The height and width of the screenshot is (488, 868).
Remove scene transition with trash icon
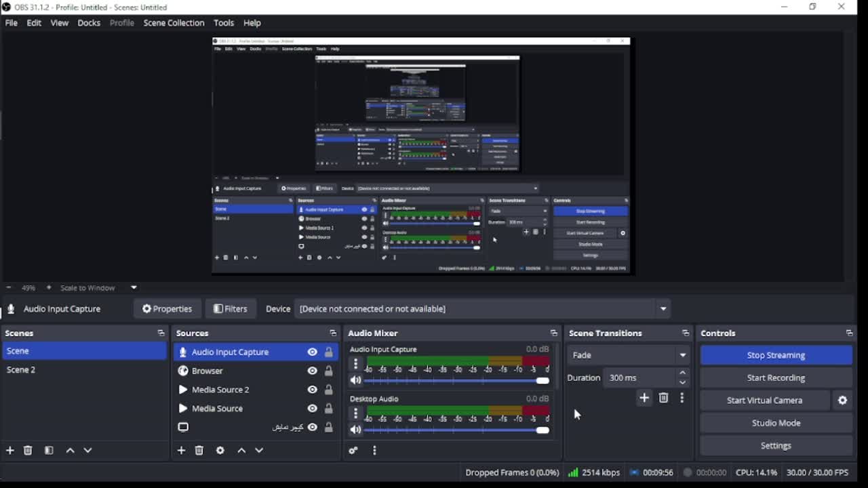pos(663,398)
